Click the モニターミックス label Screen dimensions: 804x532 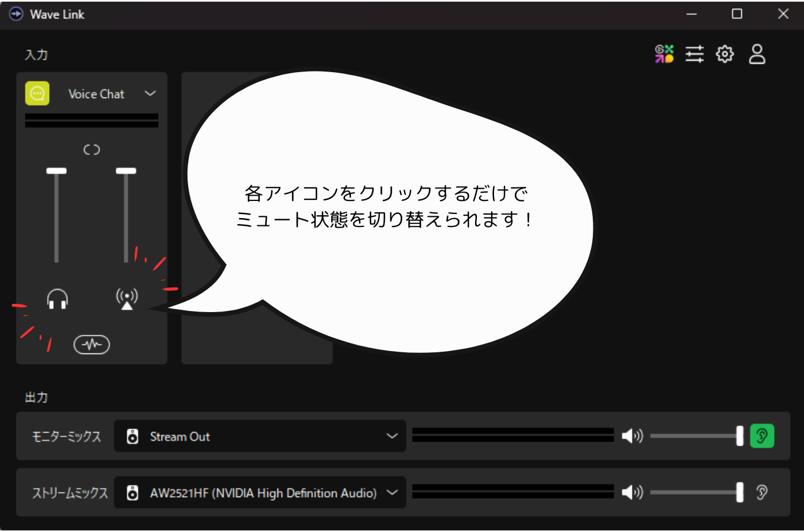(66, 436)
